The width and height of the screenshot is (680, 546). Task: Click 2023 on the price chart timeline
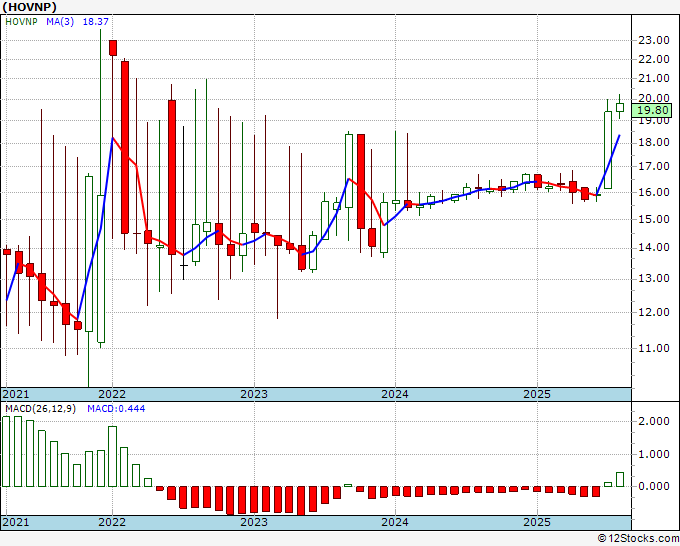tap(254, 394)
